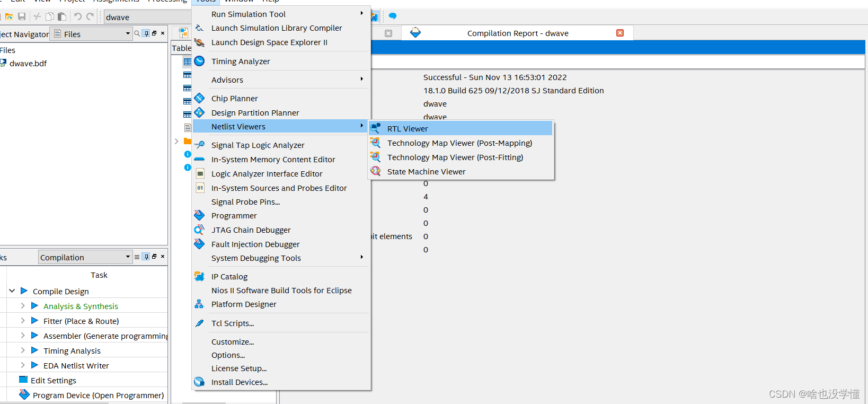Click the blue chat bubble toolbar icon
This screenshot has height=404, width=868.
(393, 16)
